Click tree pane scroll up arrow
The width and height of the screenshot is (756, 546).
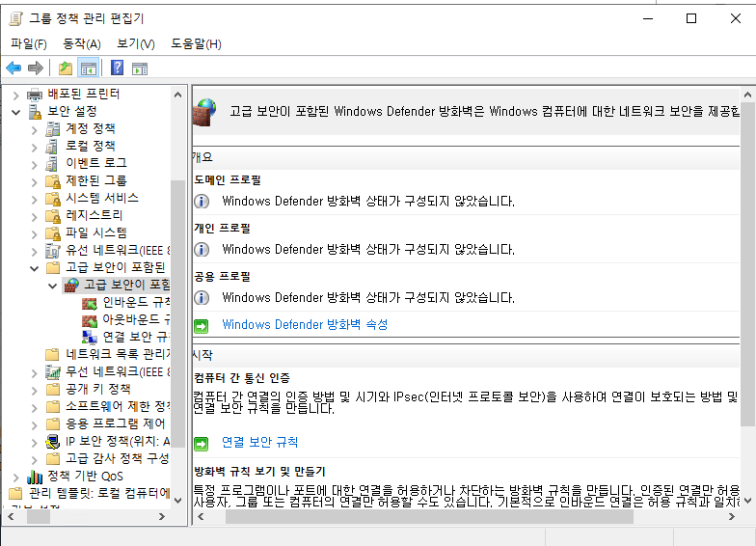click(177, 95)
